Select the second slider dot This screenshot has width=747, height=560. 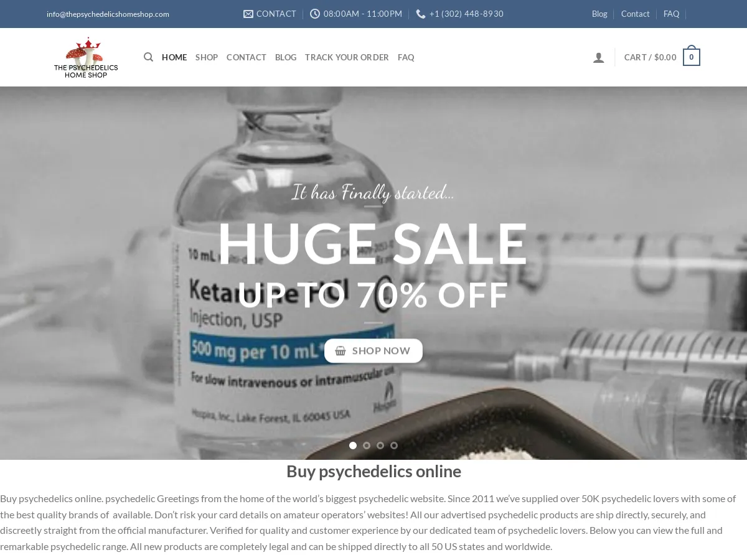367,446
